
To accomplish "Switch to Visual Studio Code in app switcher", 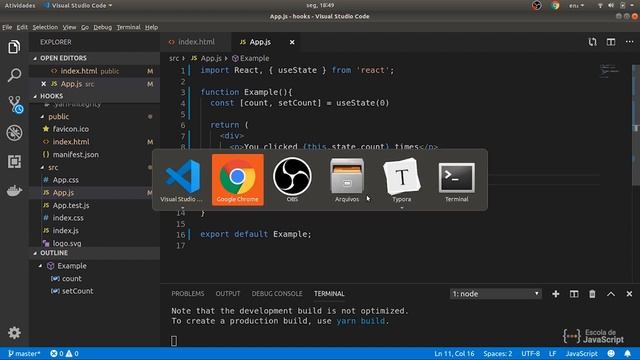I will 182,180.
